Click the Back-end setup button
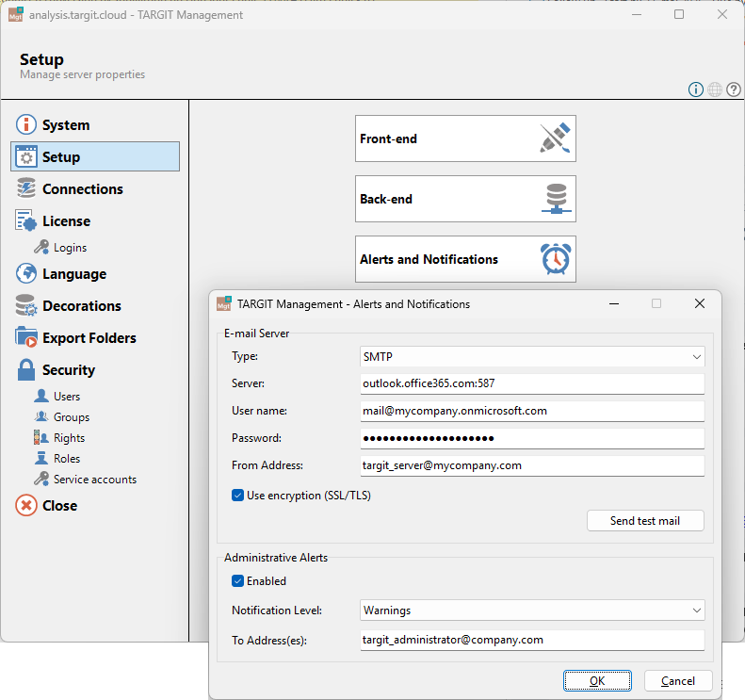745x700 pixels. point(465,199)
